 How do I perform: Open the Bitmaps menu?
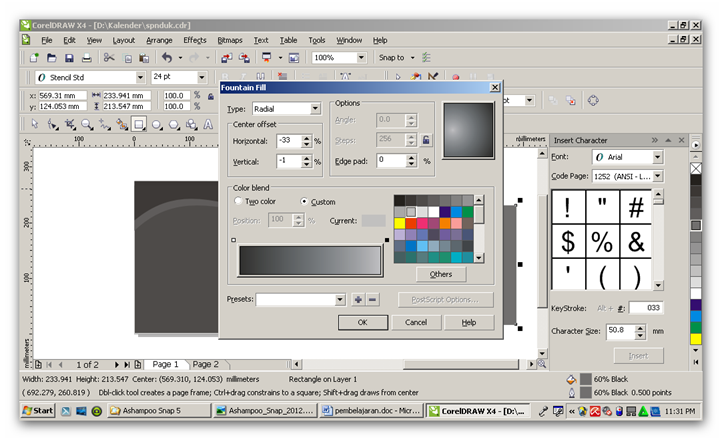230,40
